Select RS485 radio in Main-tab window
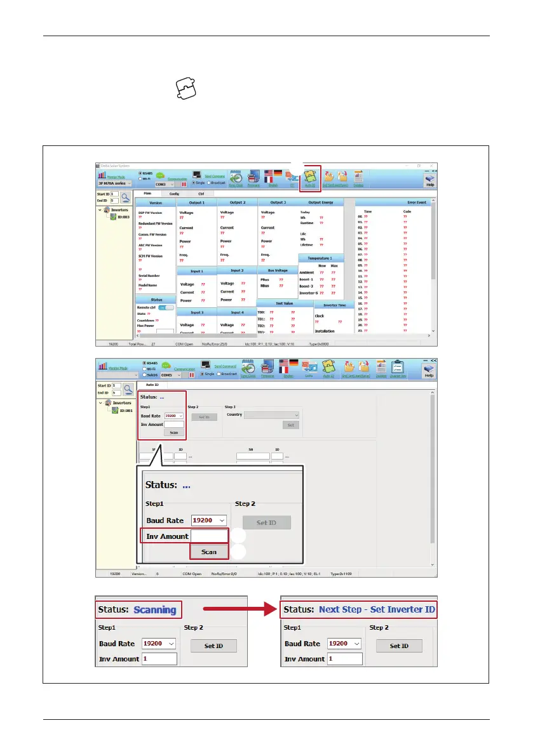Screen dimensions: 533x756 (x=140, y=173)
